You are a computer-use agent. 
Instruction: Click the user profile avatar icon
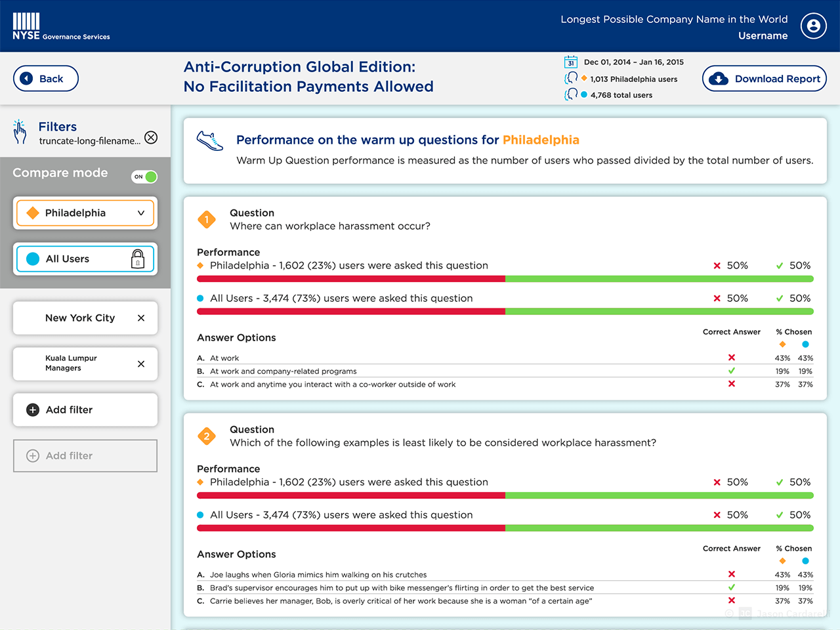[813, 26]
